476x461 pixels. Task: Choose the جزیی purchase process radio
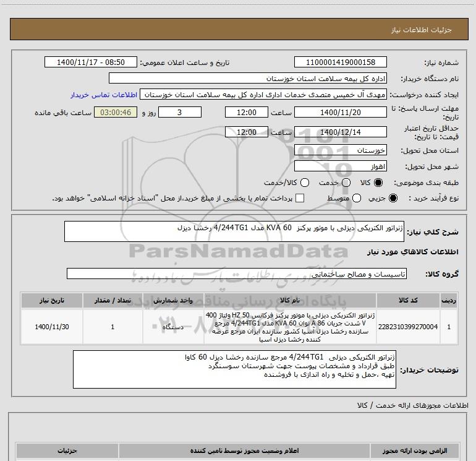click(x=393, y=198)
